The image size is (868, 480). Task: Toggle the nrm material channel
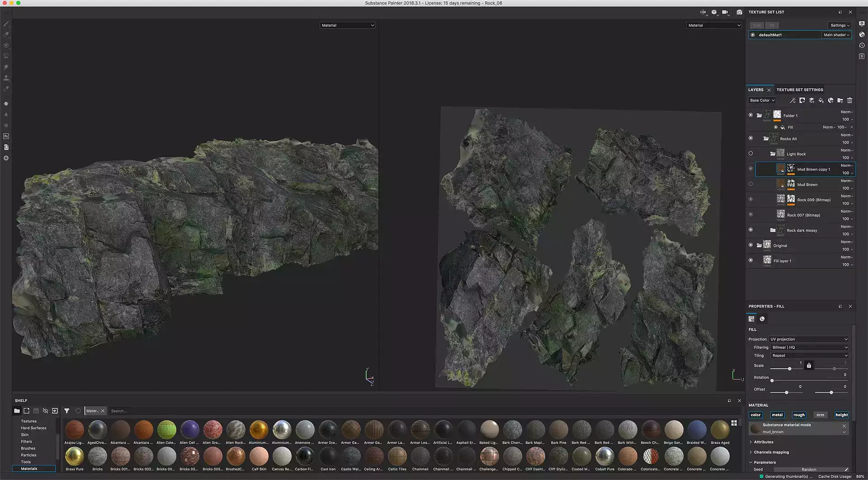820,415
